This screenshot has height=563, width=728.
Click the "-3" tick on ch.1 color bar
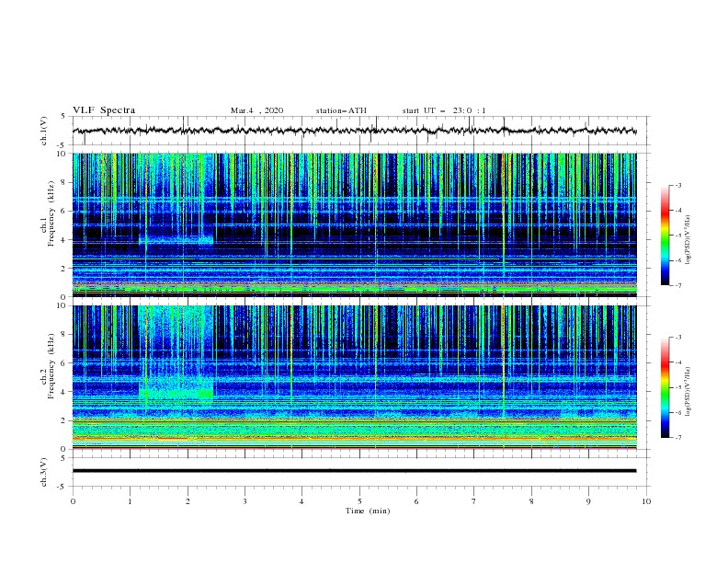(677, 185)
